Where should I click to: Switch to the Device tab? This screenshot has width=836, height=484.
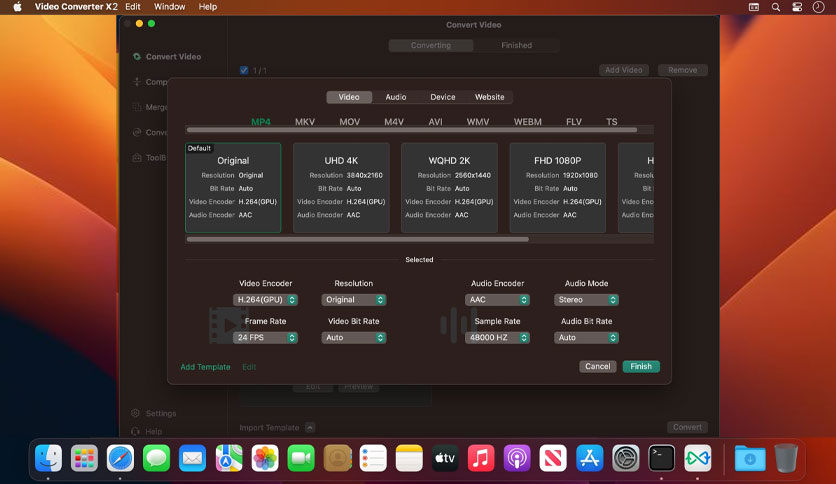pyautogui.click(x=443, y=97)
